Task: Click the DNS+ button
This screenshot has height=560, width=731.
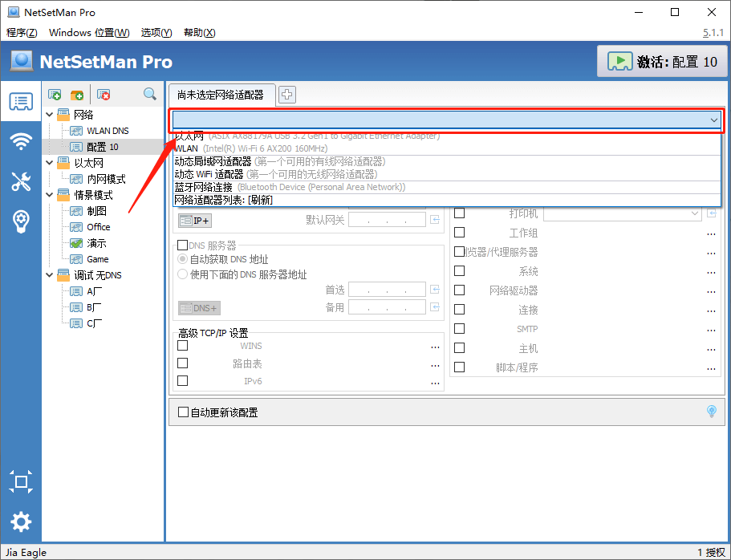Action: [199, 308]
